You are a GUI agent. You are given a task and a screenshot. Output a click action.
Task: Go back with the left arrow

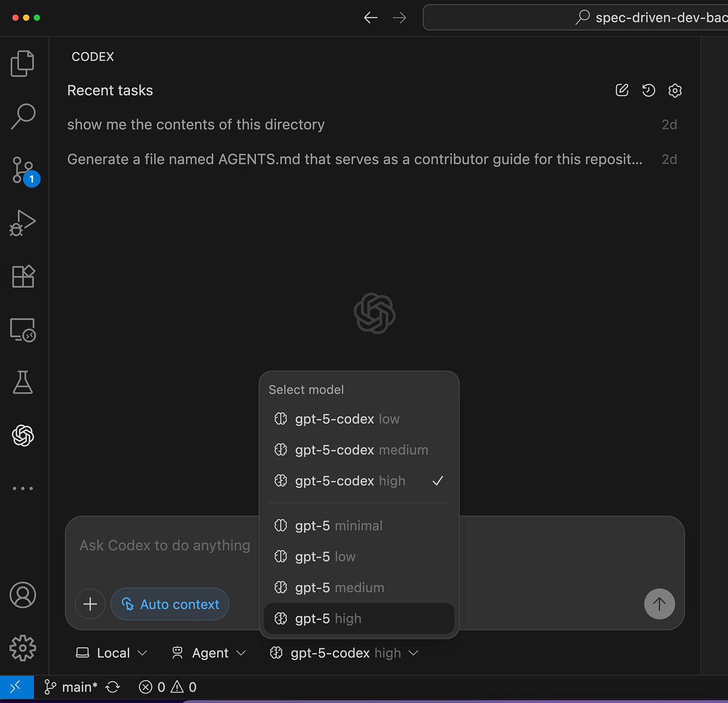coord(370,18)
